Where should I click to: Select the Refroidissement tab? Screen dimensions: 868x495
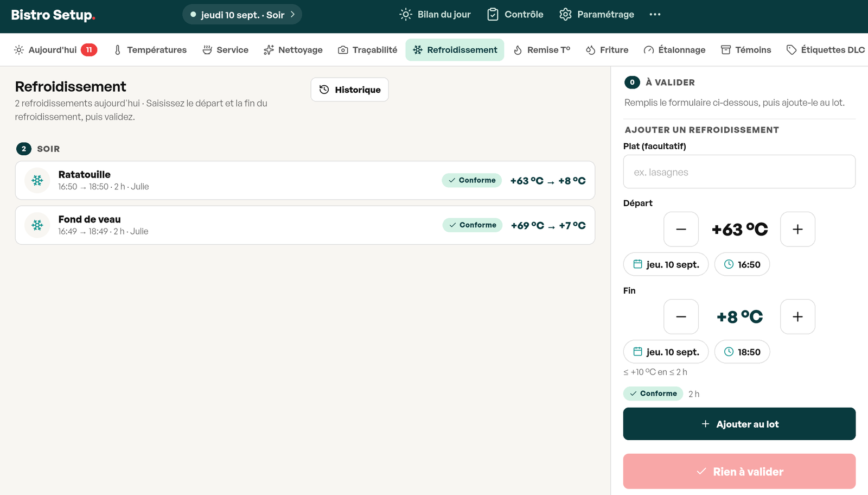pos(455,50)
